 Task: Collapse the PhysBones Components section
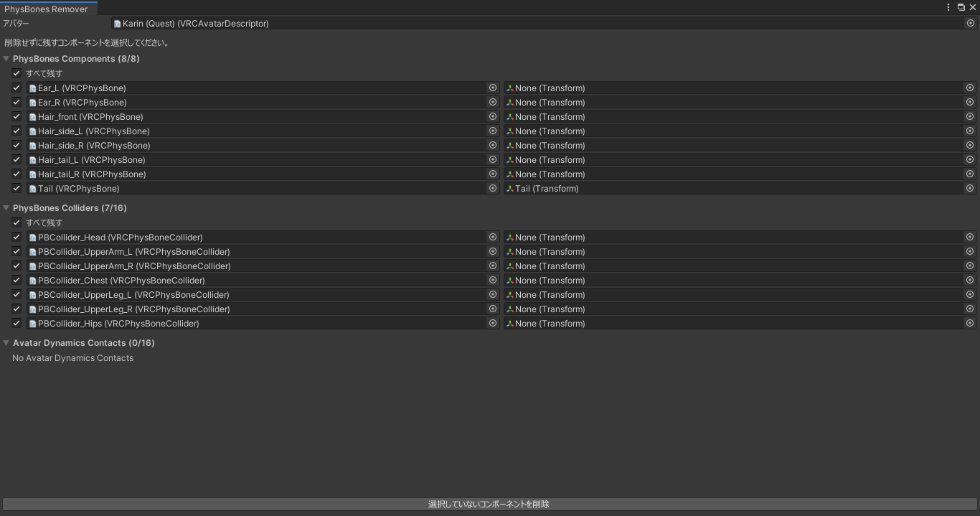pyautogui.click(x=6, y=59)
